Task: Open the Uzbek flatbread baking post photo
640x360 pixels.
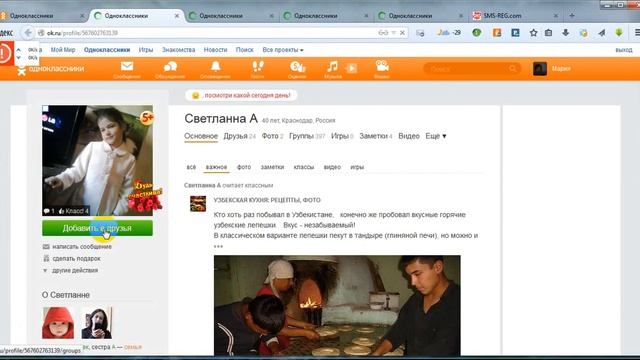Action: pos(337,305)
